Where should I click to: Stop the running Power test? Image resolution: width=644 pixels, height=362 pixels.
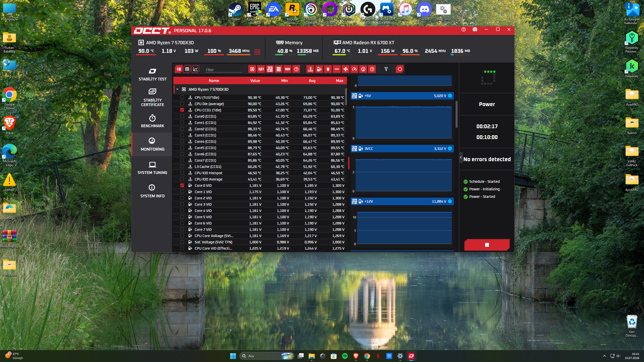[x=487, y=245]
